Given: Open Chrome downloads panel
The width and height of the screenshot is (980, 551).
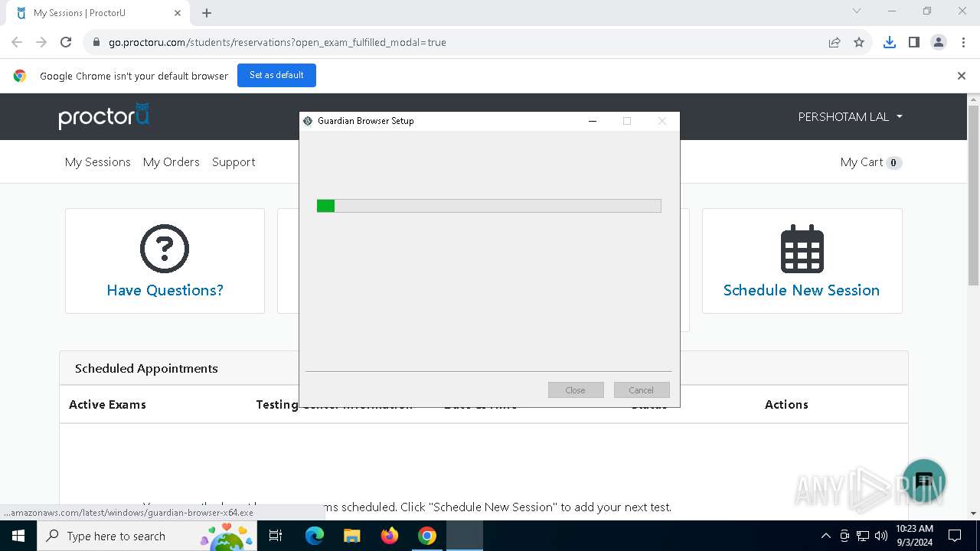Looking at the screenshot, I should (890, 42).
